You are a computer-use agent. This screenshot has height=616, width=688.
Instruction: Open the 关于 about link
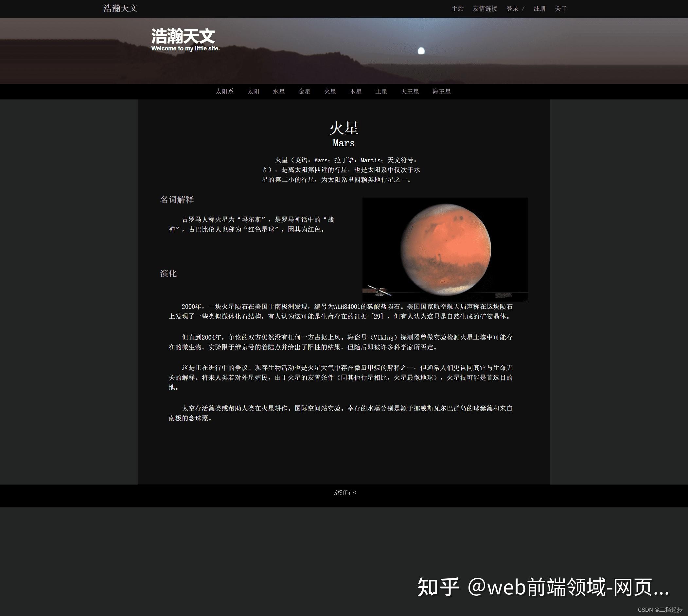tap(560, 9)
